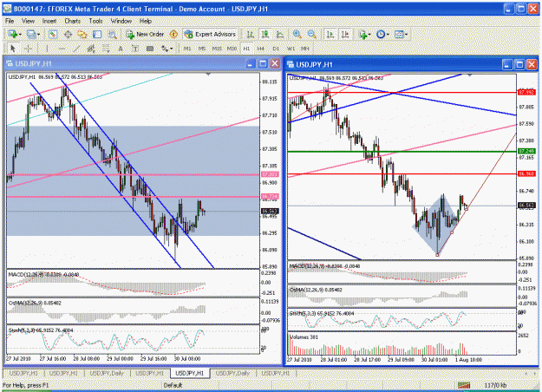Toggle chart Auto Scroll icon
This screenshot has height=392, width=542.
(330, 34)
